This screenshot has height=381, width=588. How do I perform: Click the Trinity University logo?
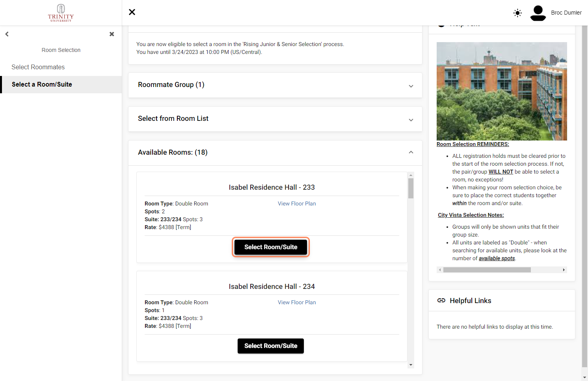(x=61, y=13)
